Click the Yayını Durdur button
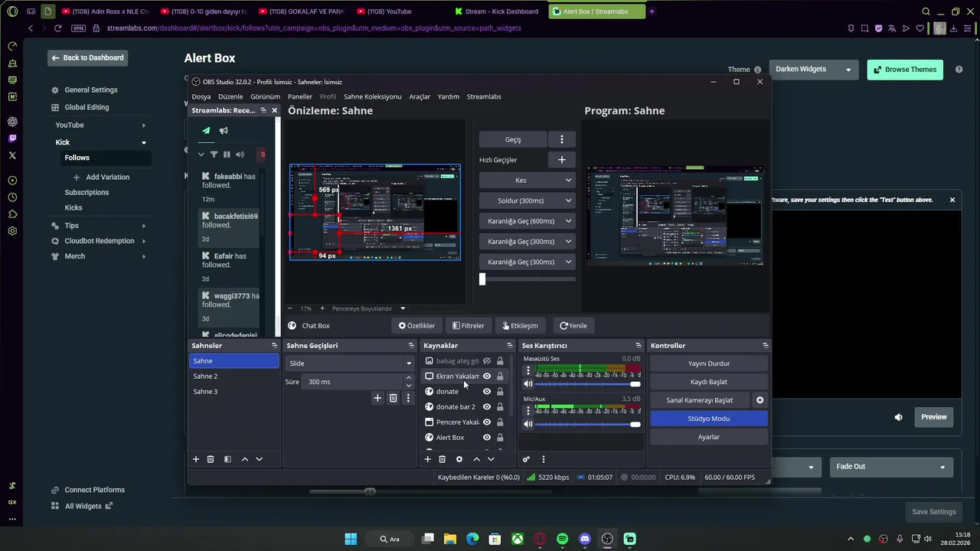Viewport: 980px width, 551px height. pyautogui.click(x=709, y=364)
